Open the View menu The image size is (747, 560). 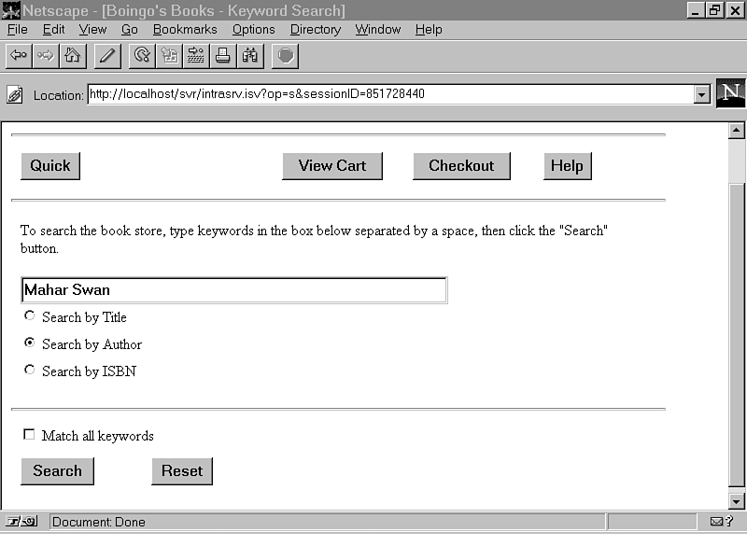92,30
